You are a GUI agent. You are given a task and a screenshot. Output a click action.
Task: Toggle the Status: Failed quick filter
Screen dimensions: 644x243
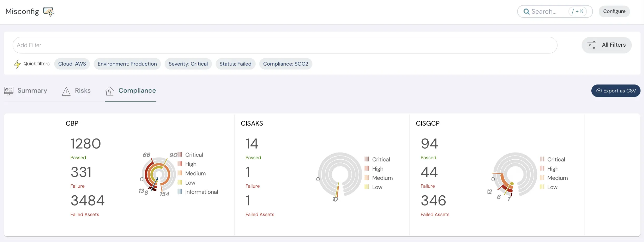coord(235,64)
